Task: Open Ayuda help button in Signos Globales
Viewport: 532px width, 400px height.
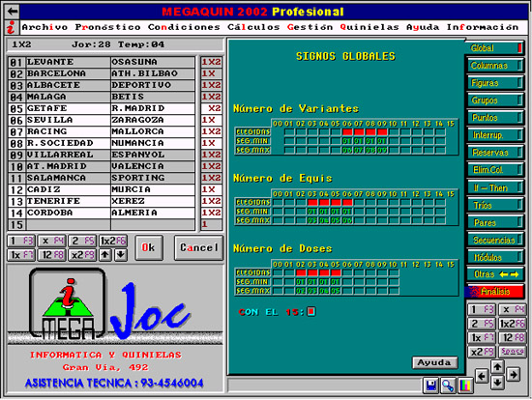Action: pyautogui.click(x=434, y=362)
